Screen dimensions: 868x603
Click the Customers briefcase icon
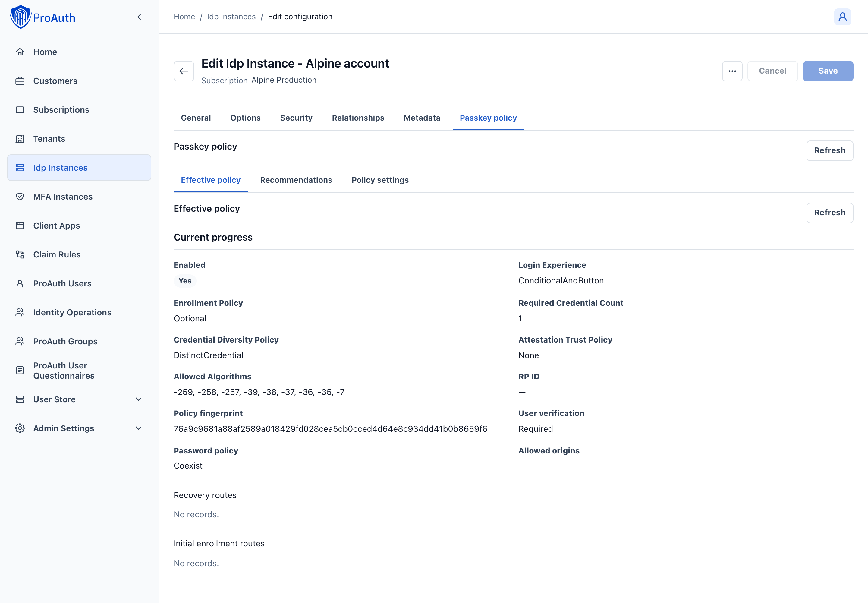tap(20, 81)
